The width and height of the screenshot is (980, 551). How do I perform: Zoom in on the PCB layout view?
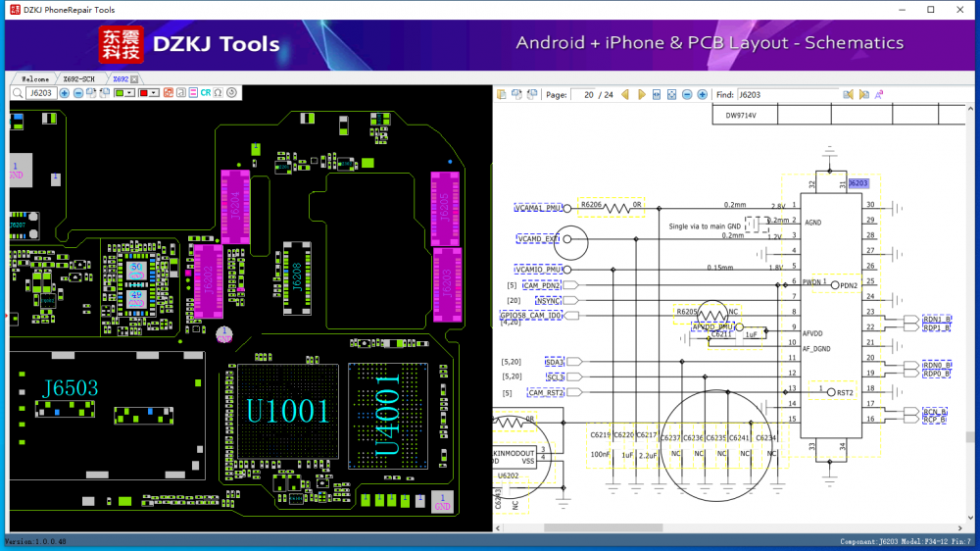click(65, 93)
